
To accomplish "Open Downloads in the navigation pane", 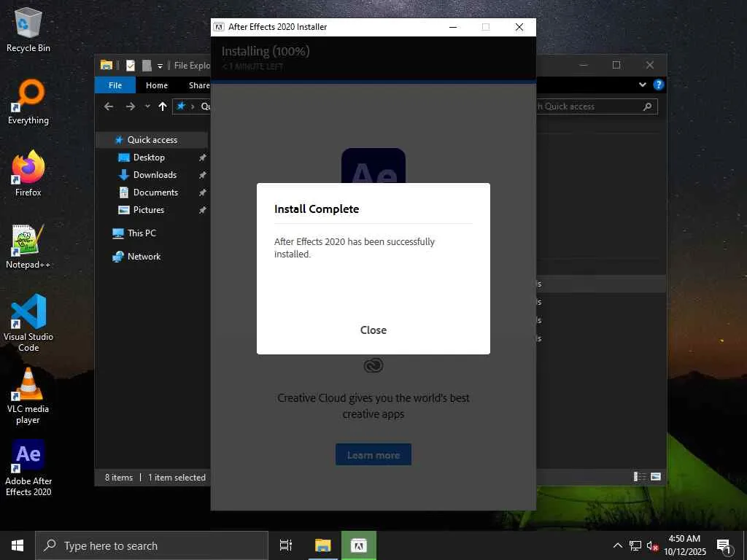I will coord(155,175).
